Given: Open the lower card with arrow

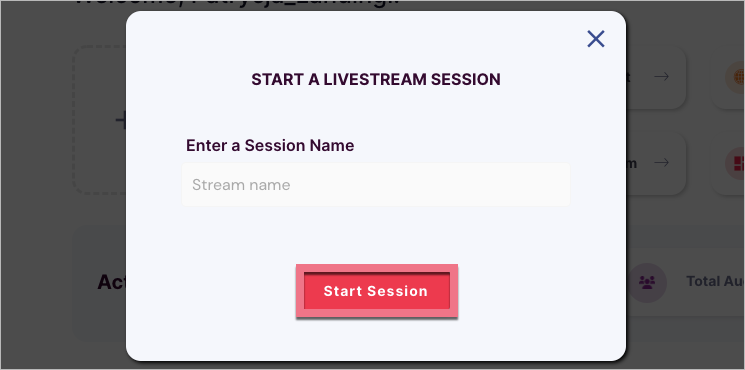Looking at the screenshot, I should [x=656, y=163].
